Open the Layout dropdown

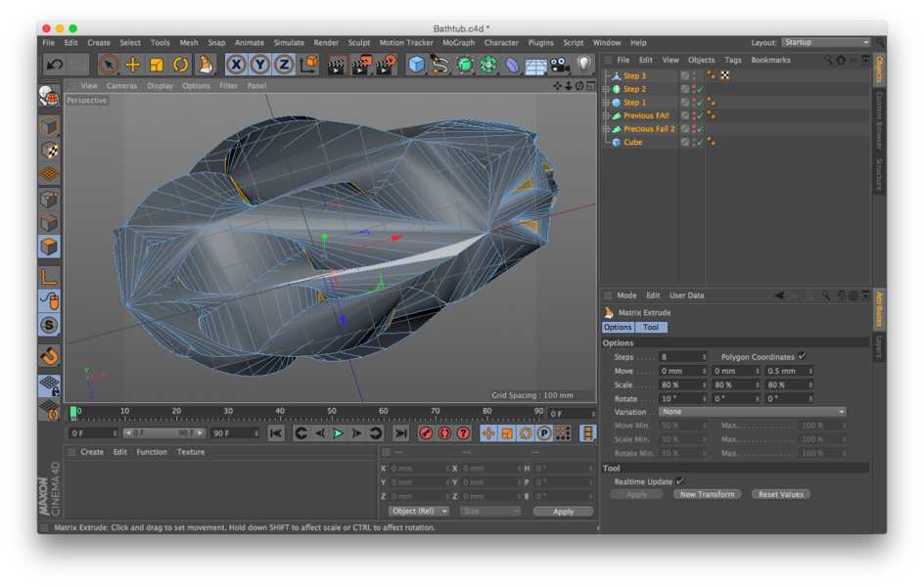point(826,42)
